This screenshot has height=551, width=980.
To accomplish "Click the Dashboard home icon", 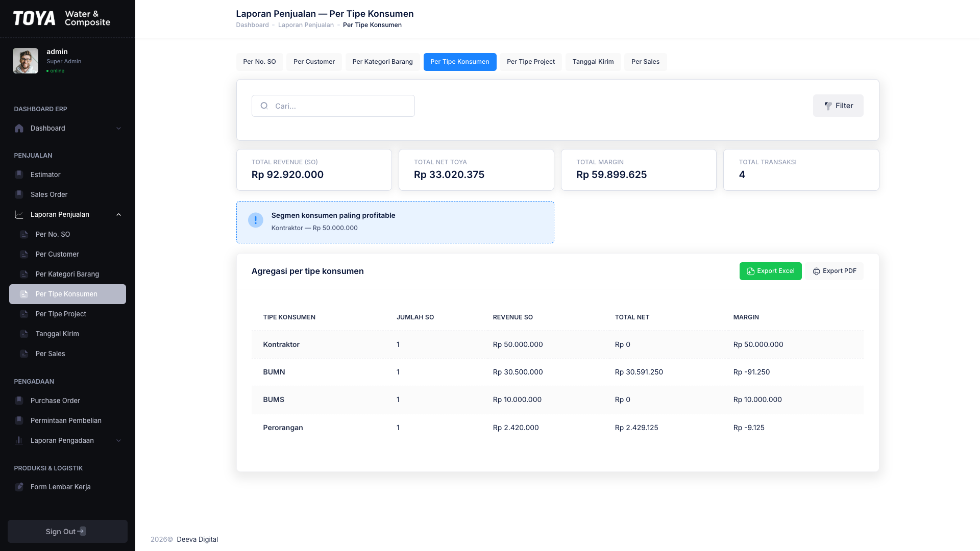I will click(19, 128).
